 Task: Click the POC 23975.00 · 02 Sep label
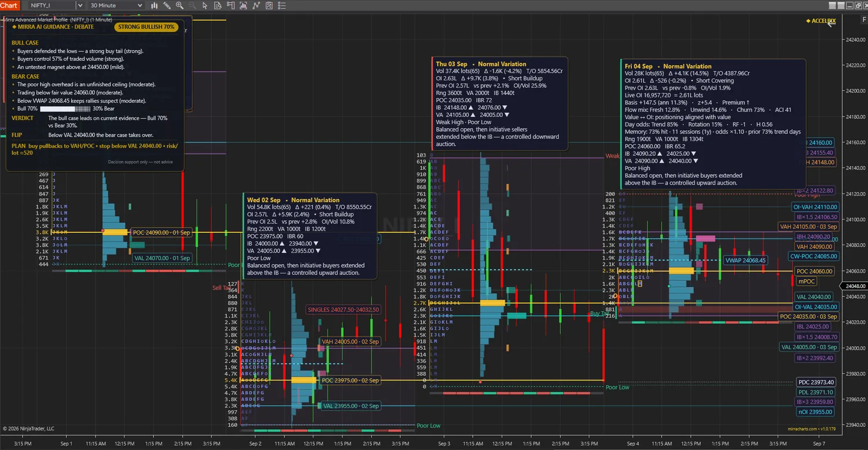(x=350, y=381)
